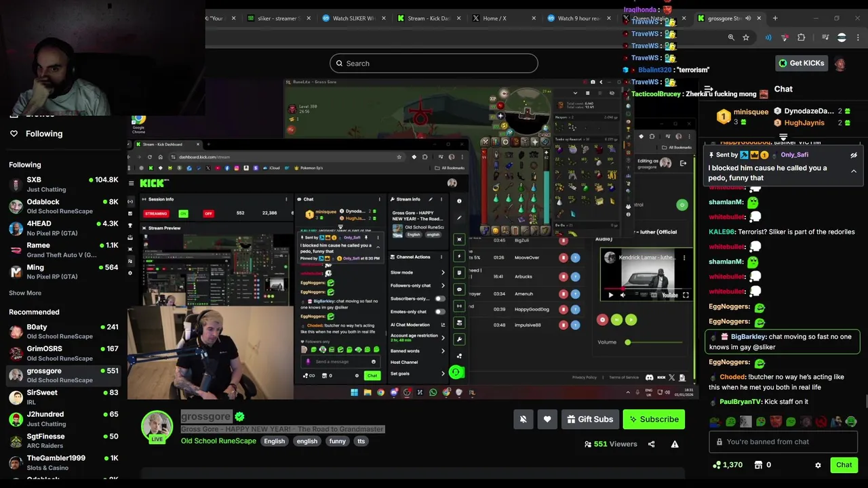Open chat settings gear icon
868x488 pixels.
pyautogui.click(x=818, y=465)
